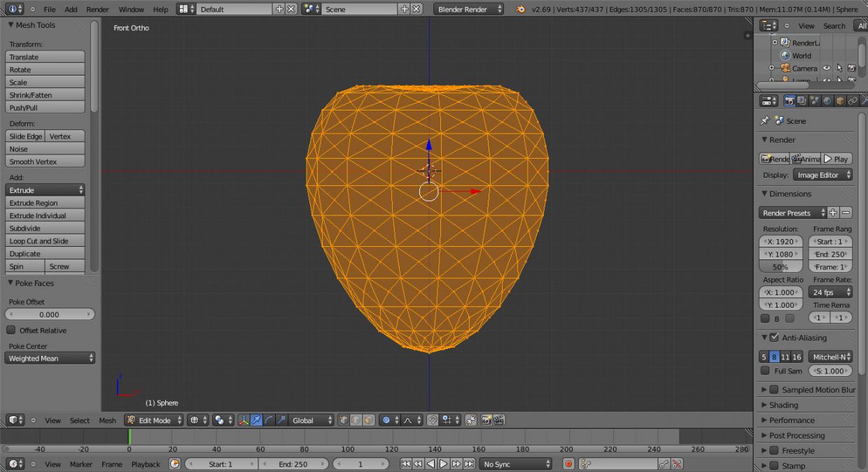868x472 pixels.
Task: Open proportional editing falloff type
Action: [x=410, y=420]
